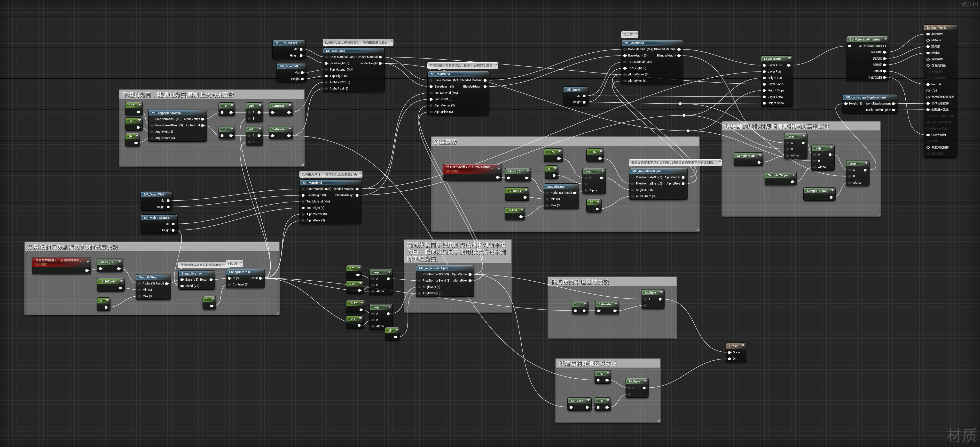
Task: Click the Height output pin of MF_Snow
Action: pos(584,102)
